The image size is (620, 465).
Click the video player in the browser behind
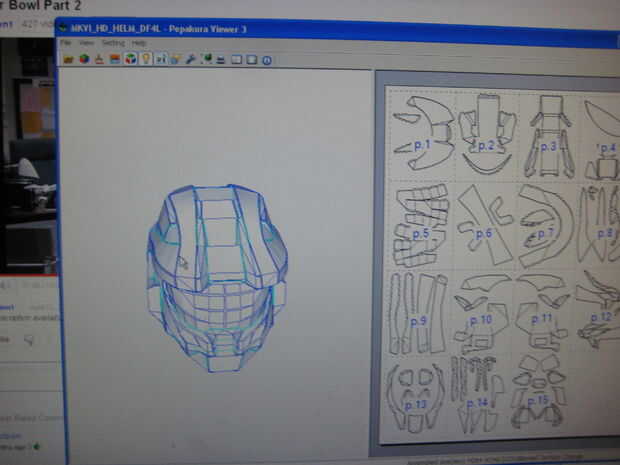pos(28,154)
